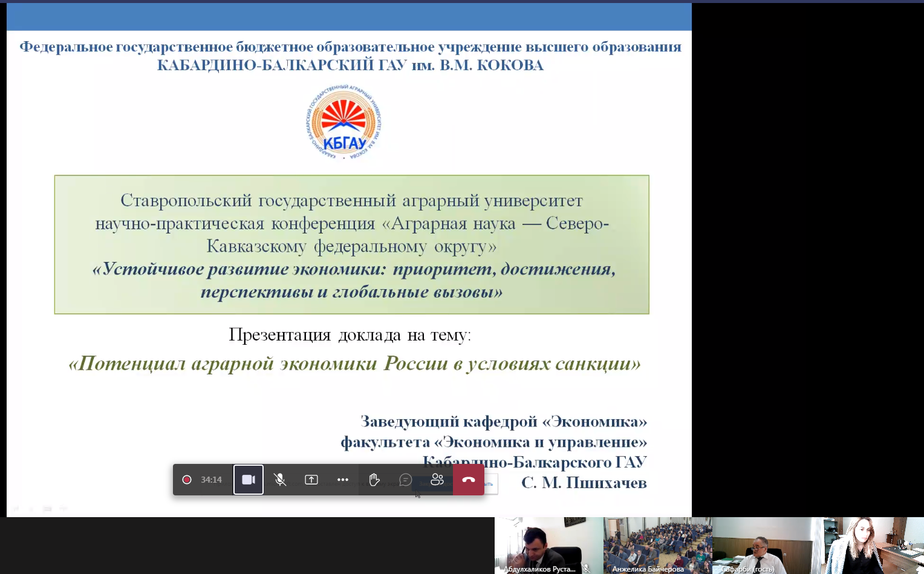Hang up the call with red button
Image resolution: width=924 pixels, height=574 pixels.
[469, 480]
